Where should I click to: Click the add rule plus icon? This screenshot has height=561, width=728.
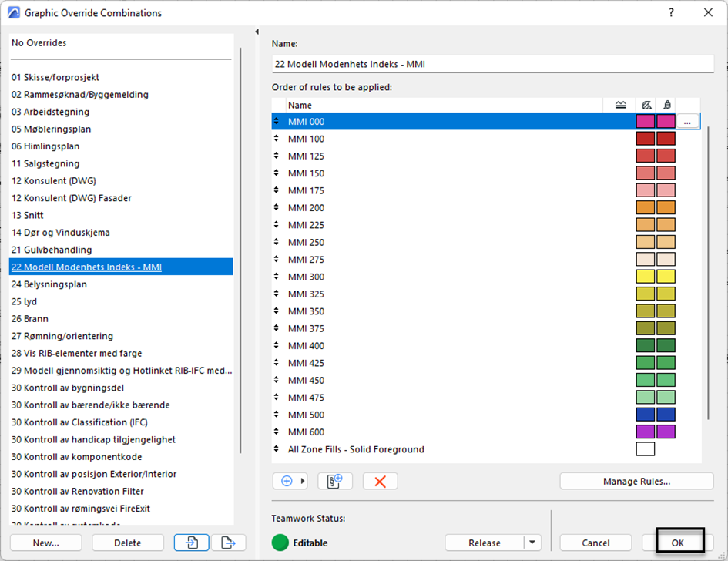pos(287,481)
